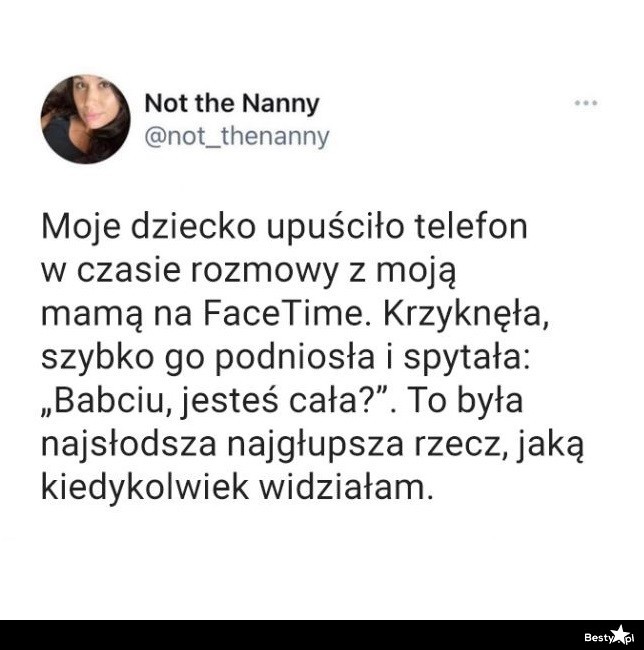Click the Not the Nanny profile picture

86,119
